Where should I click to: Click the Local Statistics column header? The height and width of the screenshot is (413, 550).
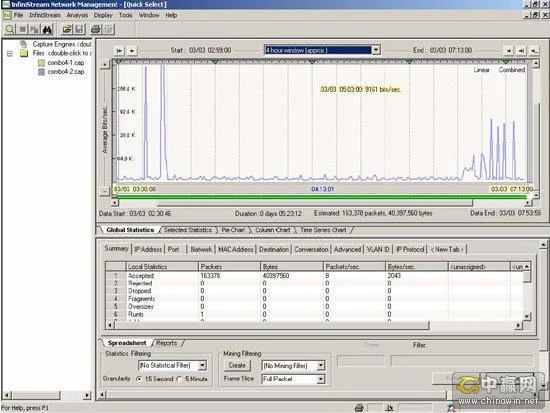point(162,267)
